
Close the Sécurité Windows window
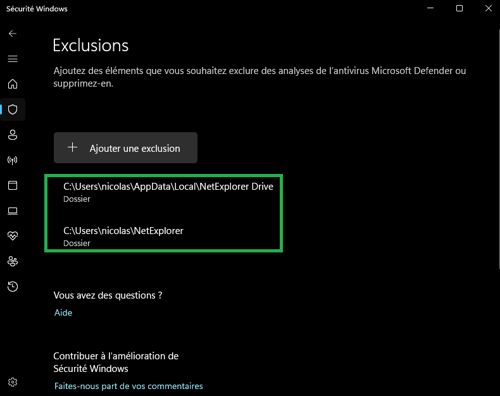point(488,8)
